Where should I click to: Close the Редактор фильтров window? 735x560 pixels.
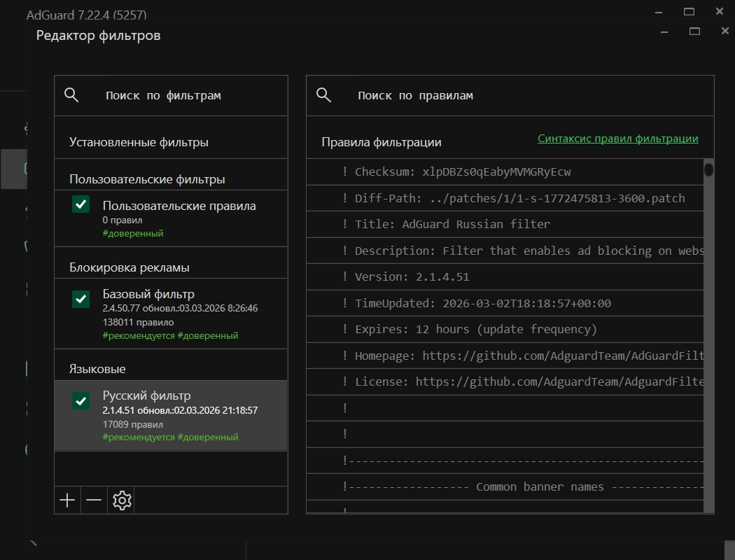pyautogui.click(x=725, y=31)
